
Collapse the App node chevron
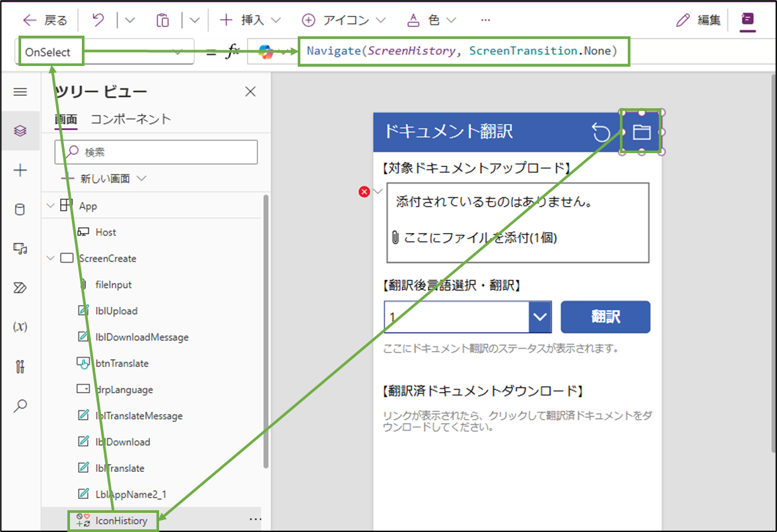[50, 205]
